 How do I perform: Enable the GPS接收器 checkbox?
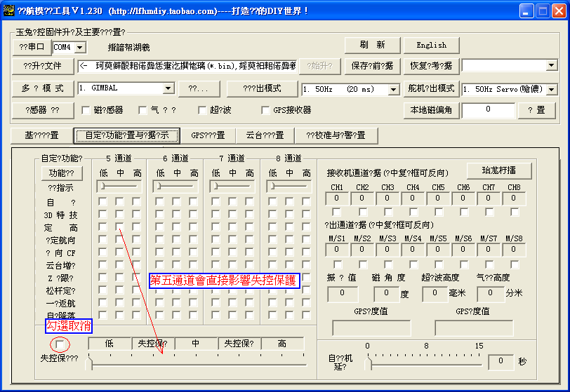pyautogui.click(x=266, y=110)
